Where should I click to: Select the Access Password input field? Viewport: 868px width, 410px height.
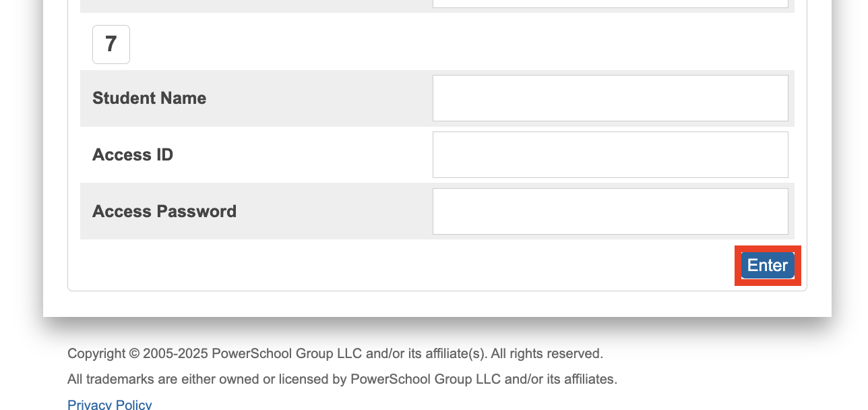610,212
